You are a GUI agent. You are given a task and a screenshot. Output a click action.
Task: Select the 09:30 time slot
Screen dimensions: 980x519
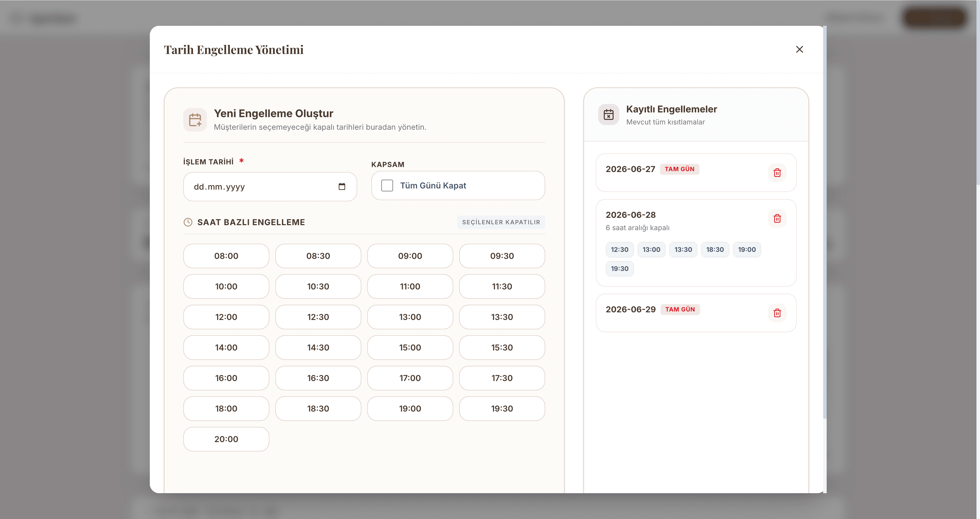(502, 256)
